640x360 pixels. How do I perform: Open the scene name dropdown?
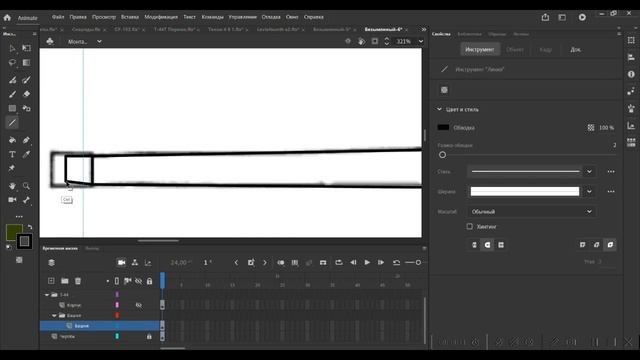point(99,42)
